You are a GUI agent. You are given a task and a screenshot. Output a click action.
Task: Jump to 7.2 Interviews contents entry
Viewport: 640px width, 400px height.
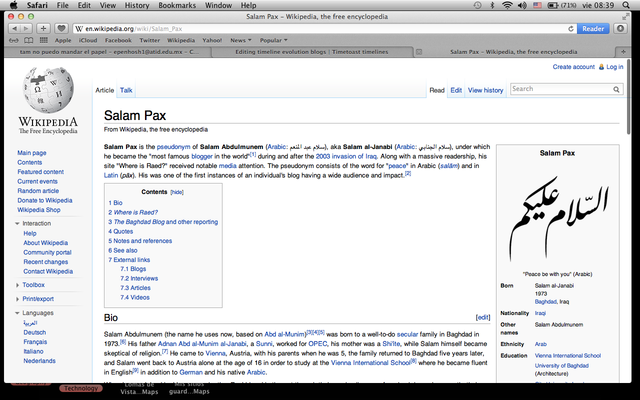pyautogui.click(x=139, y=278)
